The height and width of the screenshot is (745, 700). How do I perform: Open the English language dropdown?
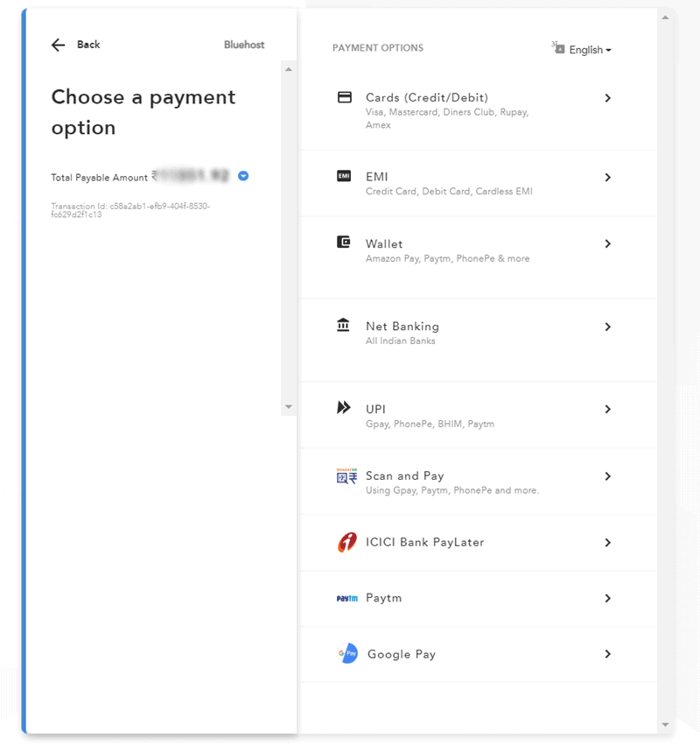click(591, 50)
